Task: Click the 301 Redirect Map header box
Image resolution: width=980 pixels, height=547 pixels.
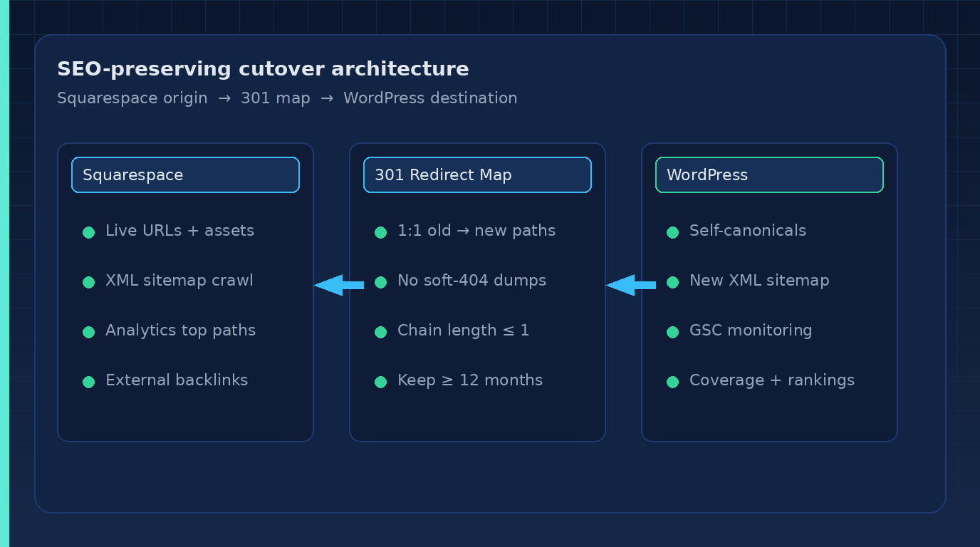Action: (x=477, y=175)
